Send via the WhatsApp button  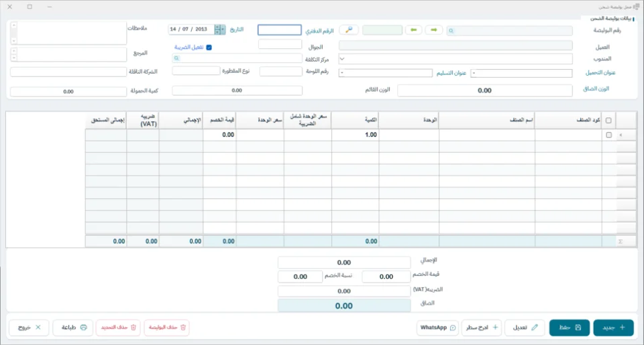tap(437, 328)
